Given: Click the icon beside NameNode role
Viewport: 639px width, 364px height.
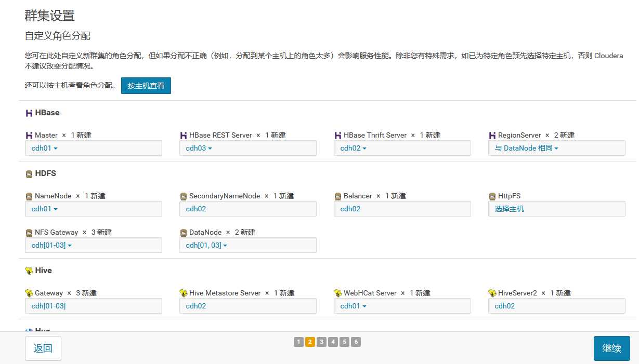Looking at the screenshot, I should point(29,196).
